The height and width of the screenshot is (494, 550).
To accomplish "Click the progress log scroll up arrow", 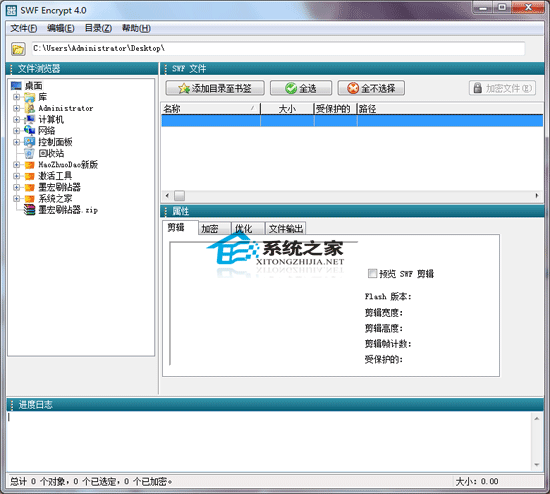I will [x=537, y=418].
